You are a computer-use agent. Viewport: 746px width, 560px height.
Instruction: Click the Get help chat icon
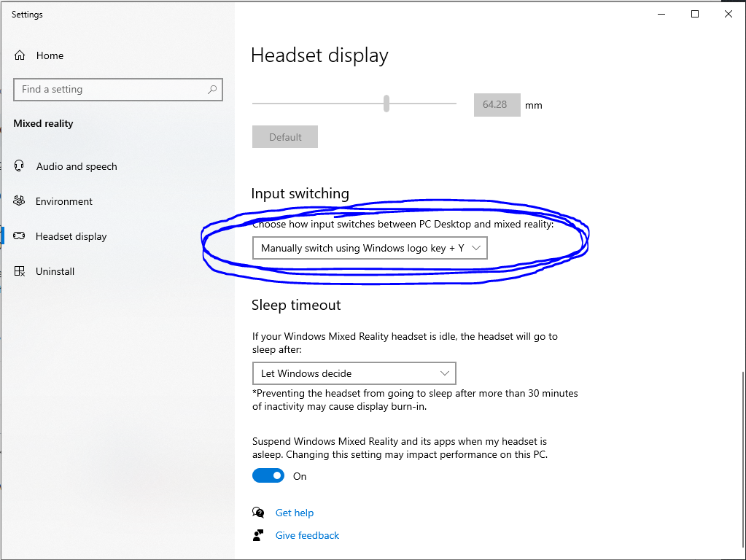pos(258,513)
